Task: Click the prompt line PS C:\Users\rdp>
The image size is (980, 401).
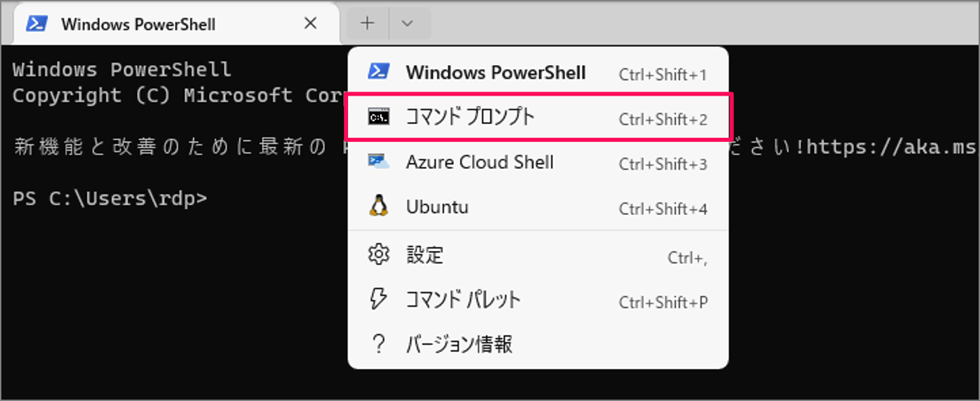Action: pos(109,199)
